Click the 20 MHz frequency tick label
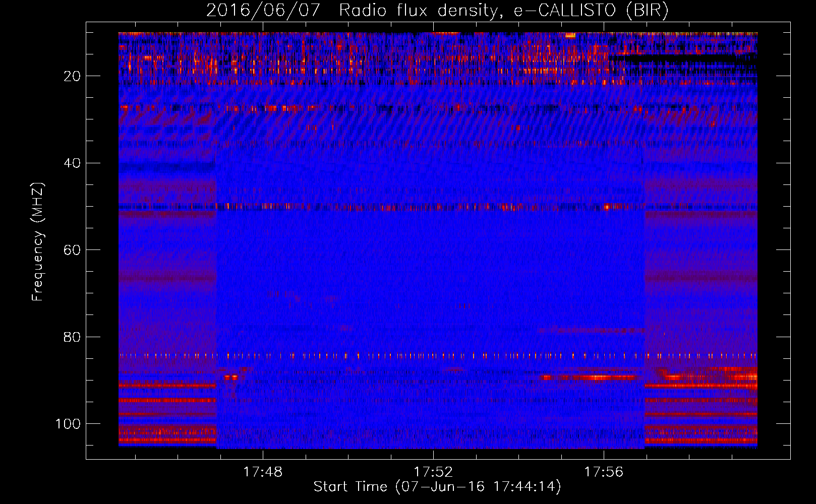 click(73, 76)
